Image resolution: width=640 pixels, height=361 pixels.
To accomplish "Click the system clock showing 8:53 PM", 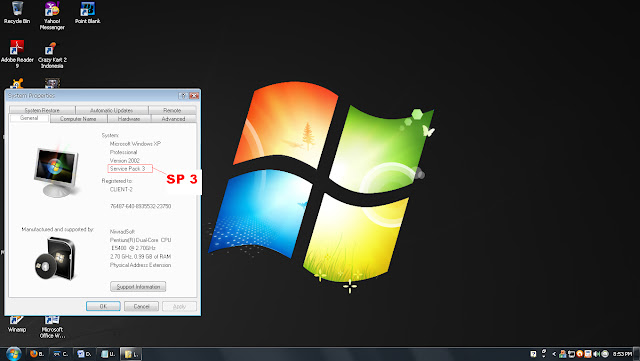I will click(622, 354).
